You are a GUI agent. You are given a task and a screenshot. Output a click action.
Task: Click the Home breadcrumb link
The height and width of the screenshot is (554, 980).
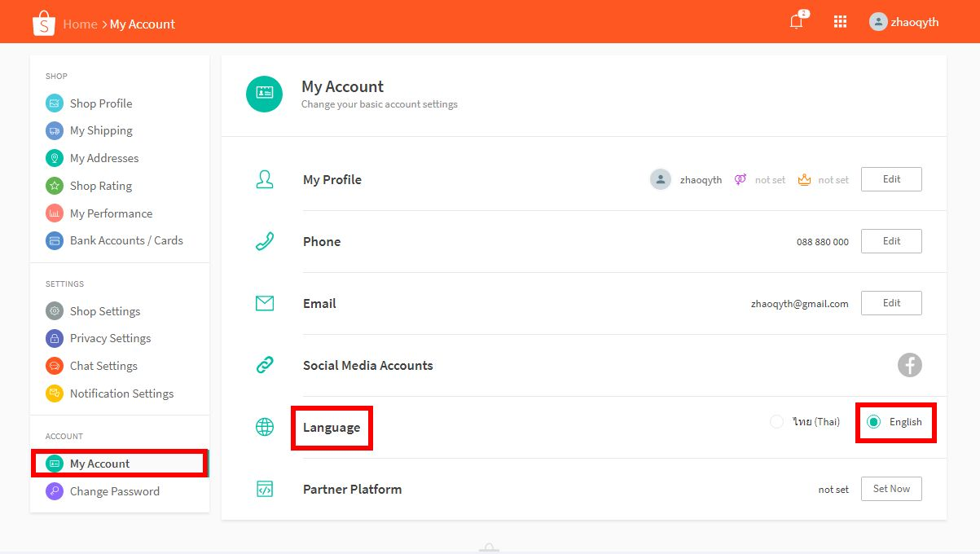point(79,24)
